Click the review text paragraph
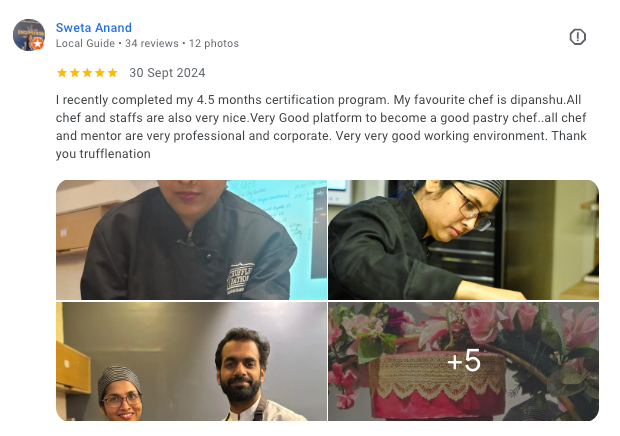 pos(321,126)
